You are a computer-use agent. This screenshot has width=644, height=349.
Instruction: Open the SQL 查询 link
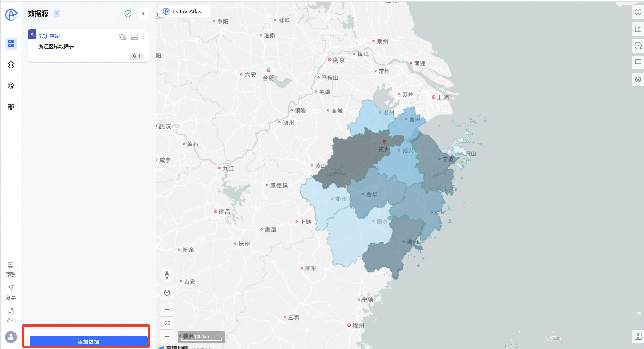click(49, 36)
